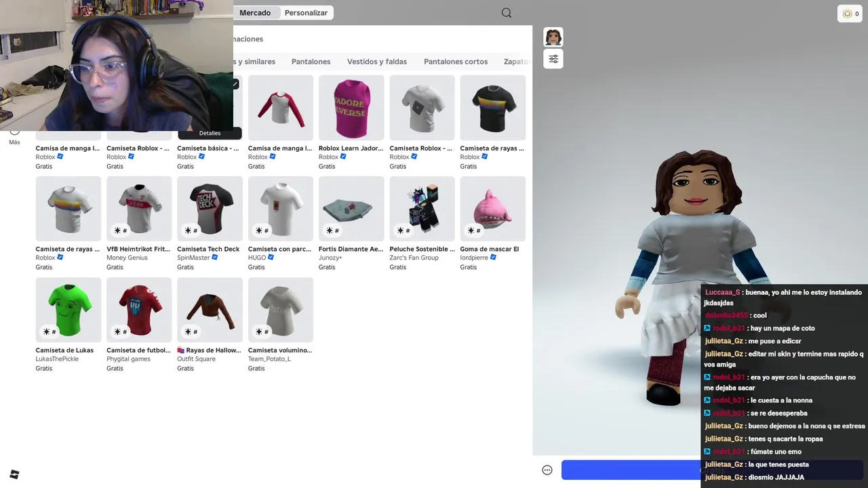Click badge icon on Camiseta voluminо thumbnail
The height and width of the screenshot is (488, 868).
(262, 331)
